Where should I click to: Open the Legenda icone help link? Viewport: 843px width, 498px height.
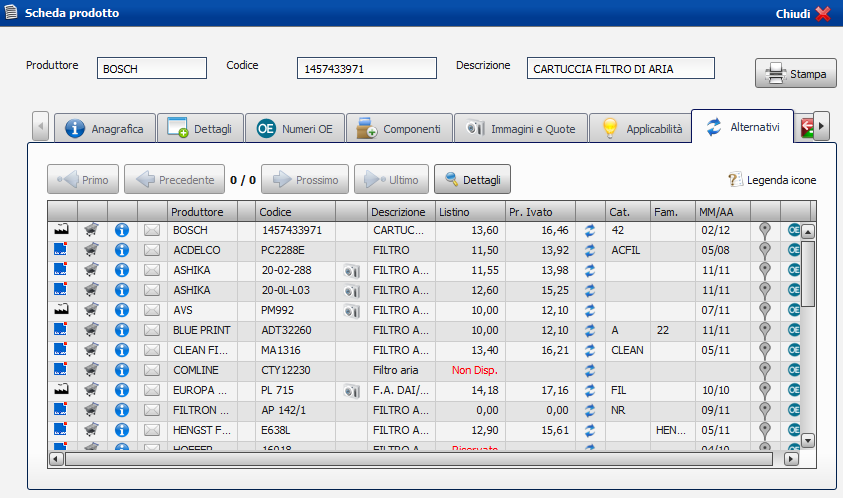point(772,180)
